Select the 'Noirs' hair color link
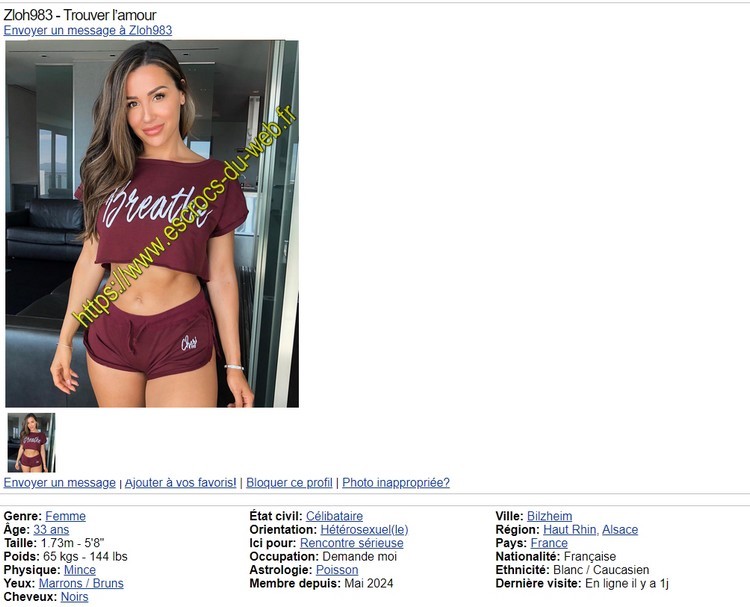 tap(74, 596)
